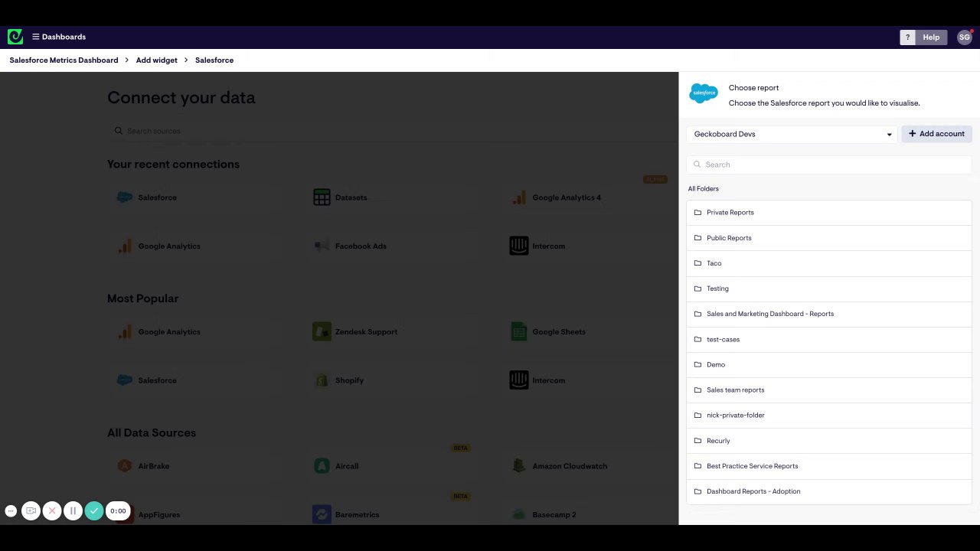This screenshot has width=980, height=551.
Task: Open the nick-private-folder folder
Action: [x=829, y=416]
